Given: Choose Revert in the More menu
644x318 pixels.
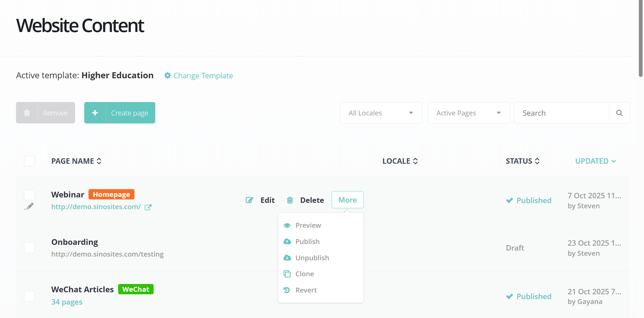Looking at the screenshot, I should click(306, 290).
